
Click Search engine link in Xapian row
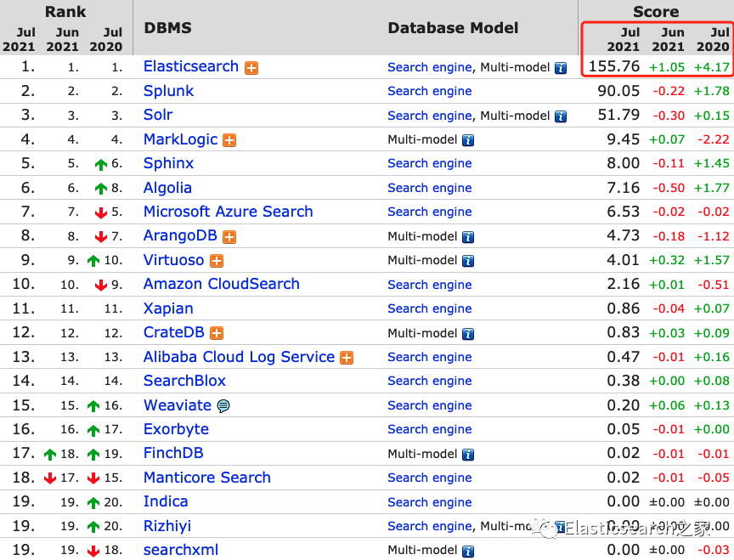click(x=429, y=309)
